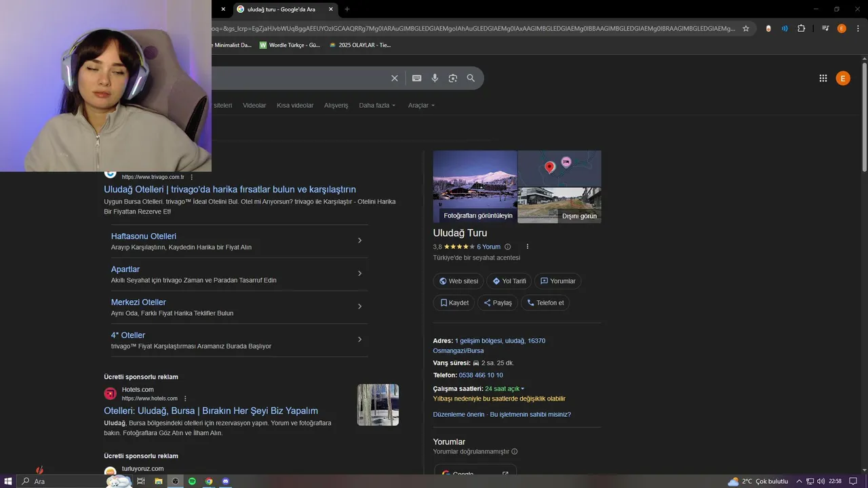
Task: Share the place with 'Paylaş' button
Action: coord(498,303)
